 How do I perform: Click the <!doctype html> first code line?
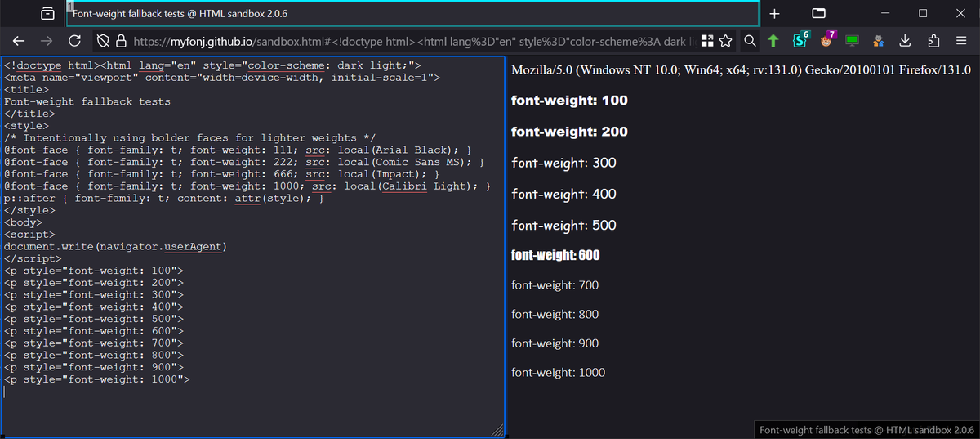click(x=212, y=65)
